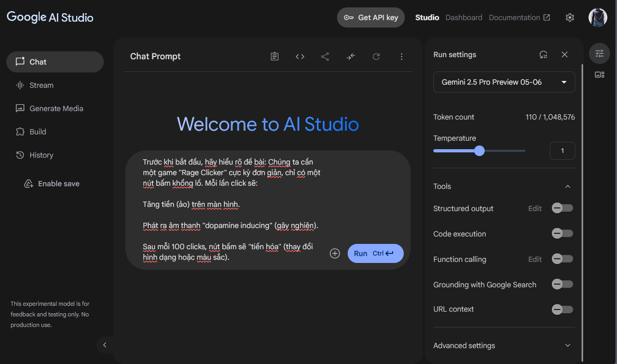Enable the Function calling toggle

[x=562, y=259]
